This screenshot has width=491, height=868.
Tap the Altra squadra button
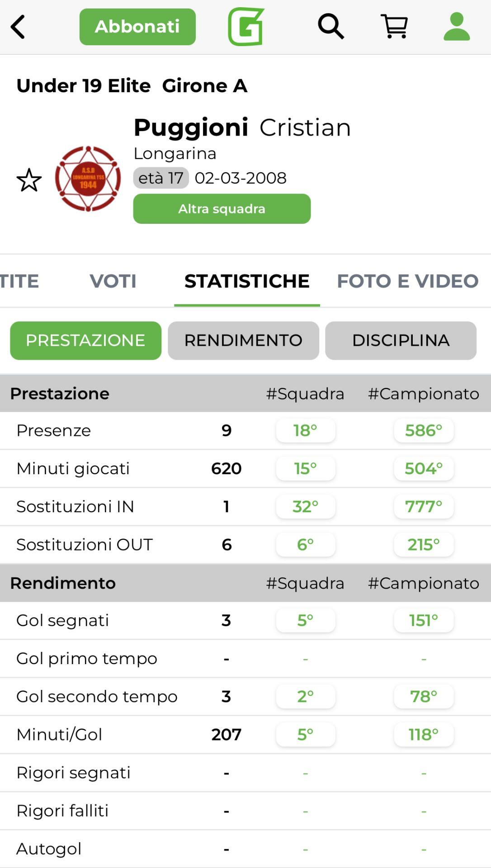(x=222, y=209)
